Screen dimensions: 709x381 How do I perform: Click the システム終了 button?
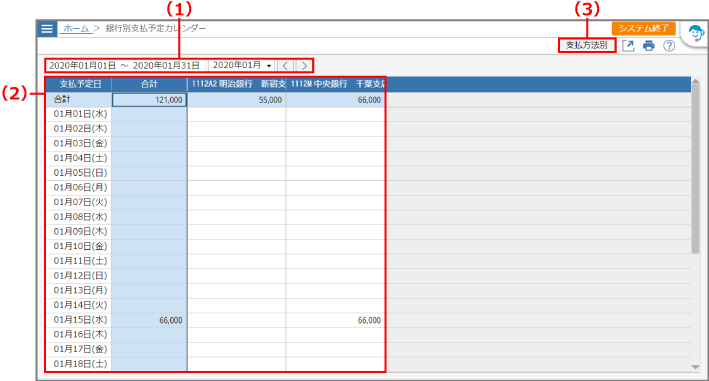[643, 28]
